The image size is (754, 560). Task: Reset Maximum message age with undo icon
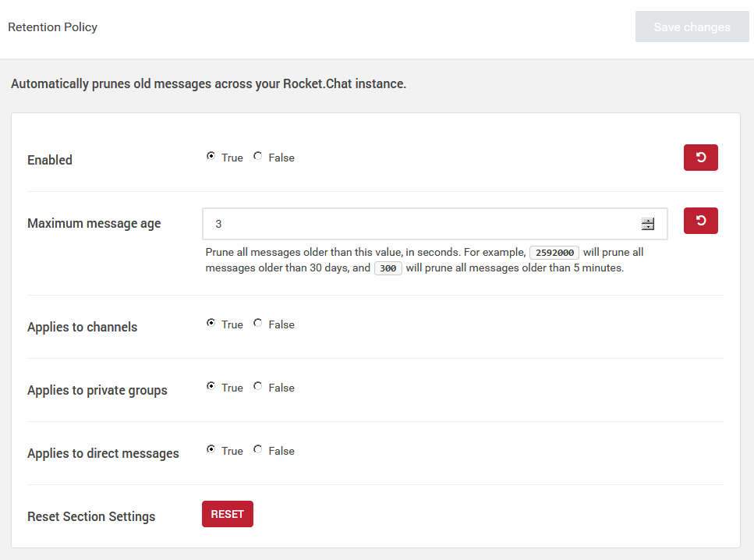pos(700,221)
